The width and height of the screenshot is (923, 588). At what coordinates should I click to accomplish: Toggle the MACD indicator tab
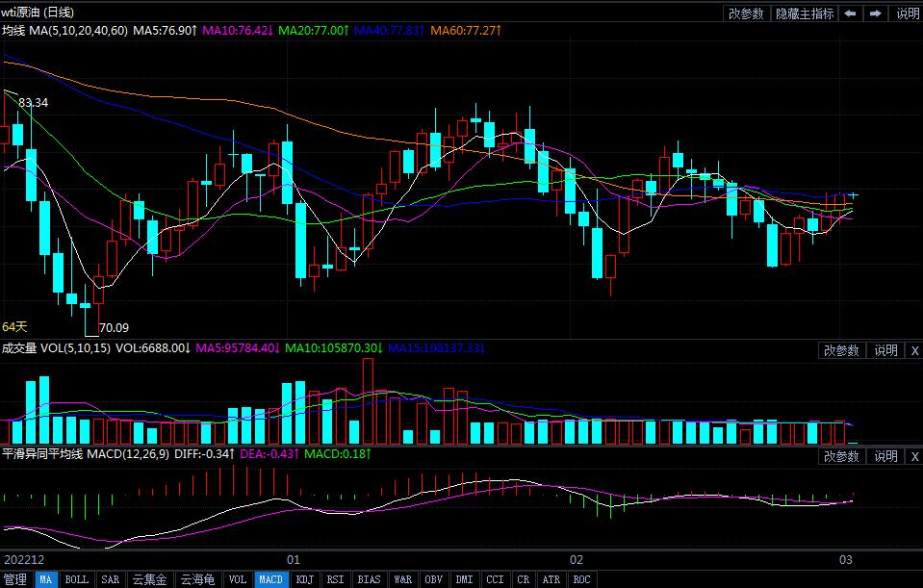pos(271,579)
